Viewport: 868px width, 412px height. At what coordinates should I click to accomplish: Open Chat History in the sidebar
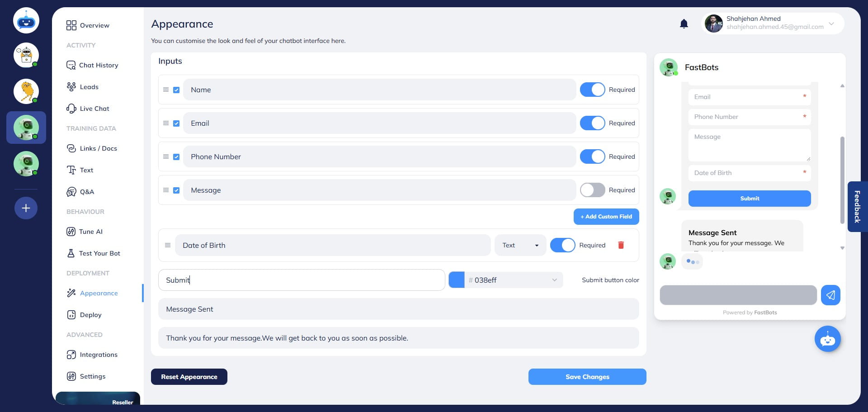[98, 65]
